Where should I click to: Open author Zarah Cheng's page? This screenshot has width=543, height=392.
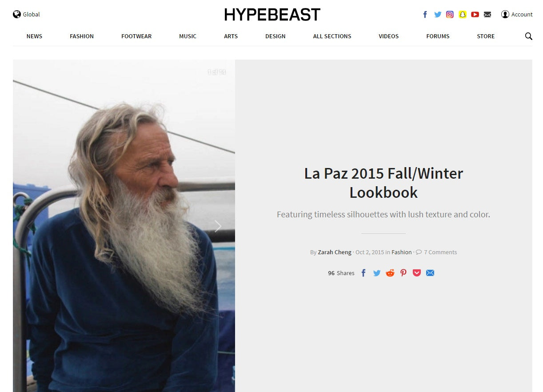click(x=335, y=252)
